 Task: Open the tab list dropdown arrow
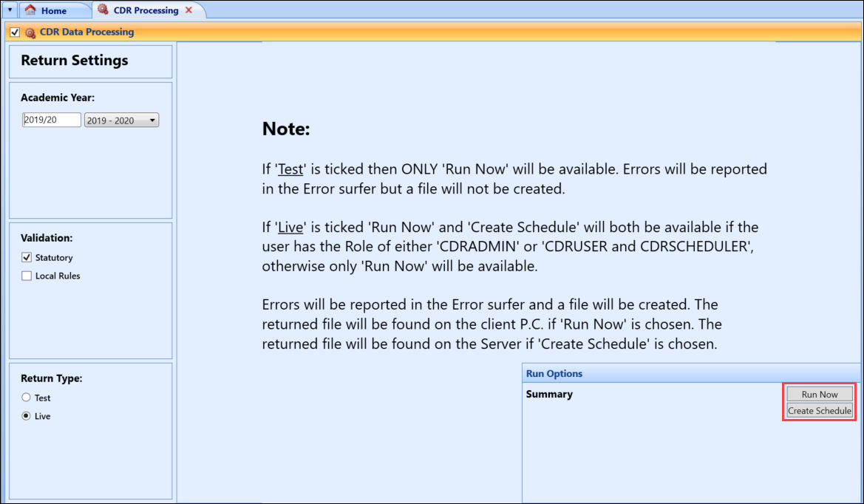[10, 10]
